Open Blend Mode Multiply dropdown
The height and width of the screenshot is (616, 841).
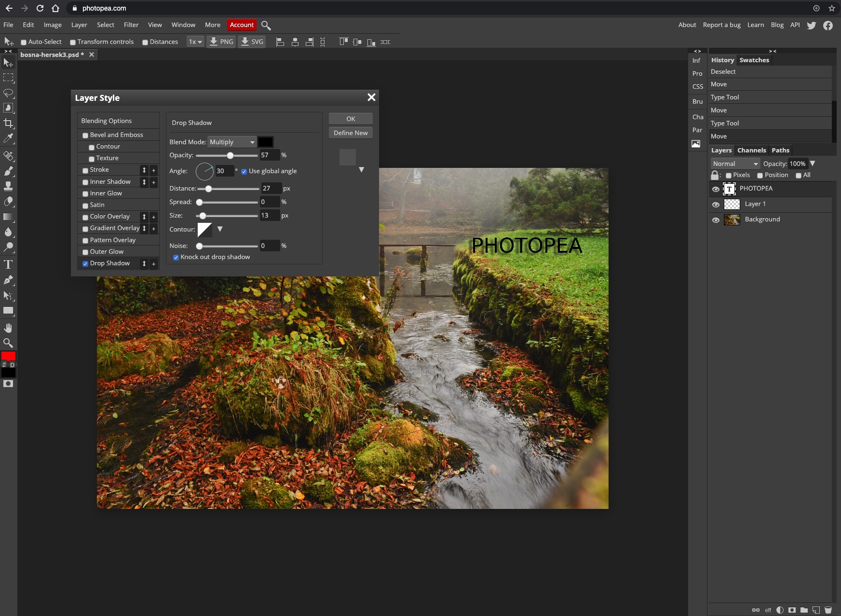[x=232, y=142]
